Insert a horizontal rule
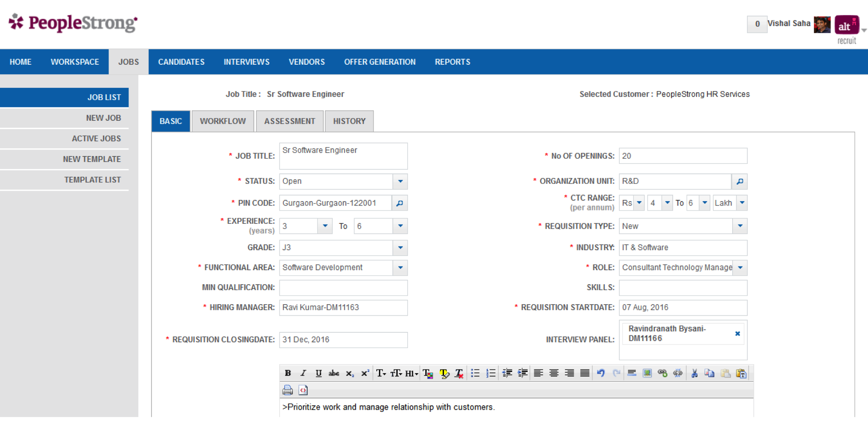 pyautogui.click(x=632, y=373)
